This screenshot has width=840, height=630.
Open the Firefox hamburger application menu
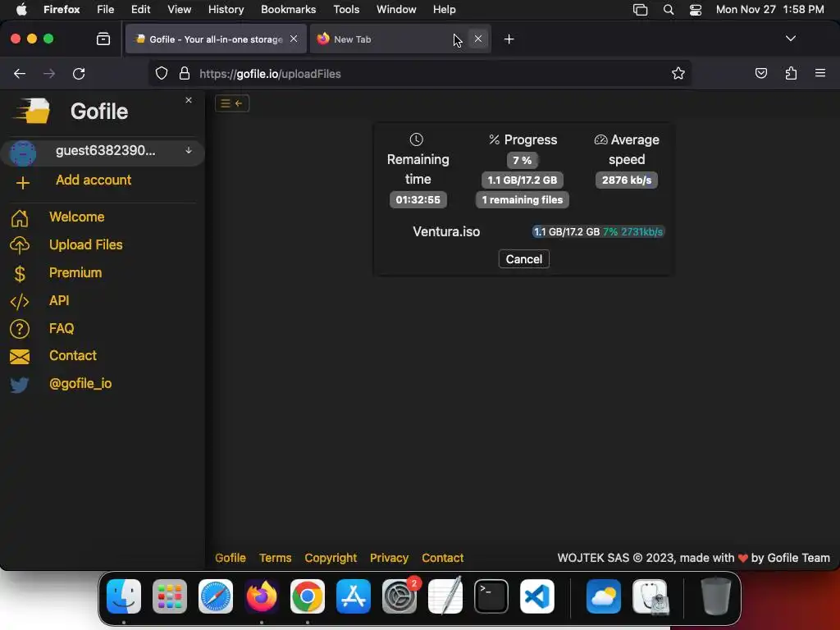pos(820,73)
